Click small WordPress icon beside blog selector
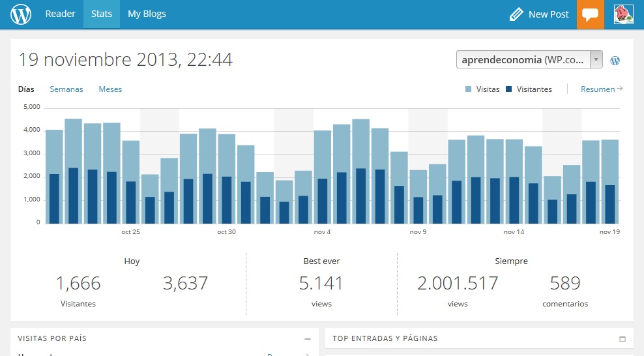644x356 pixels. [x=615, y=60]
